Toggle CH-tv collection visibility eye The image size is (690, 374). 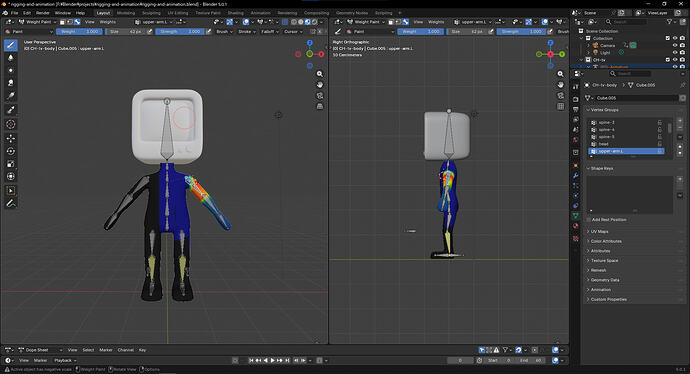[x=675, y=59]
